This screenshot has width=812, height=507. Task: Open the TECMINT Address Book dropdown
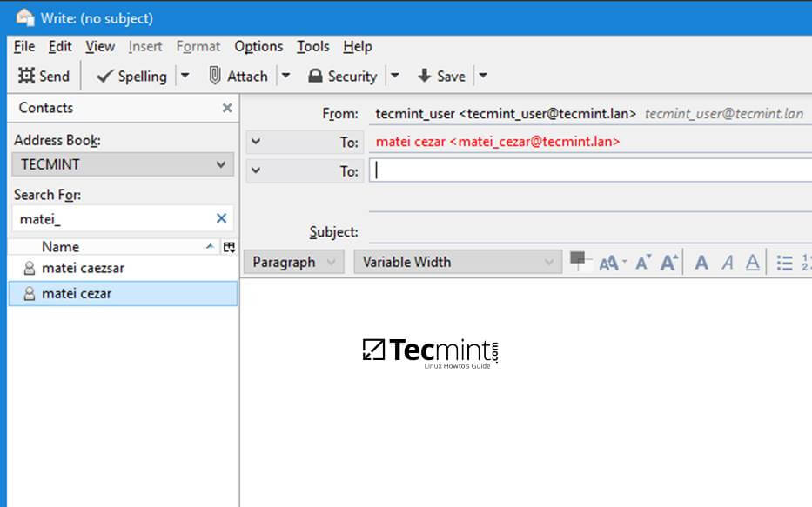(x=122, y=163)
